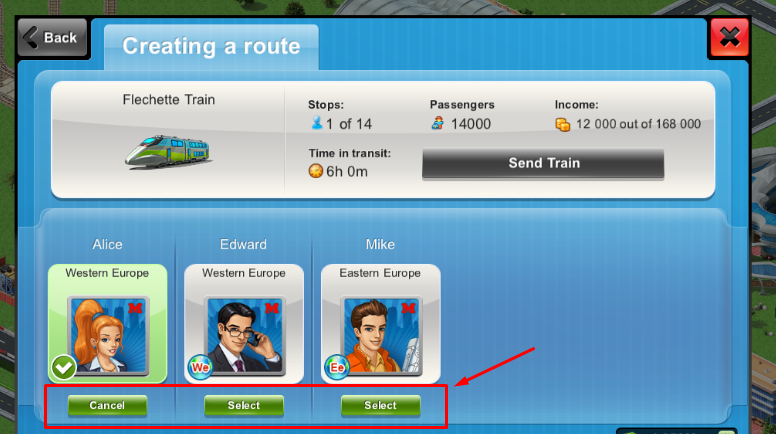Click the red M on Alice's portrait
This screenshot has width=776, height=434.
[135, 308]
